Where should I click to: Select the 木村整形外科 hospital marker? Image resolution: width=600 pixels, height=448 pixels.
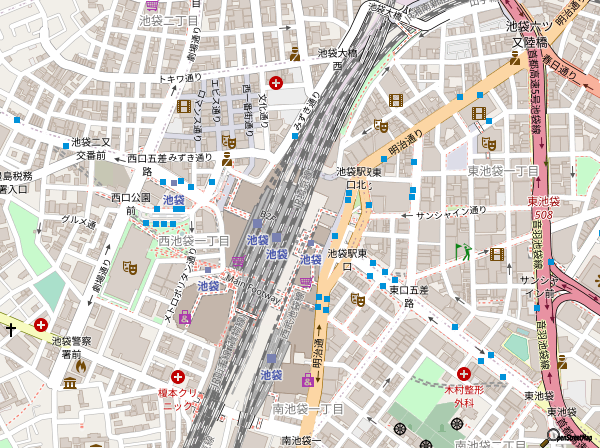[x=464, y=372]
